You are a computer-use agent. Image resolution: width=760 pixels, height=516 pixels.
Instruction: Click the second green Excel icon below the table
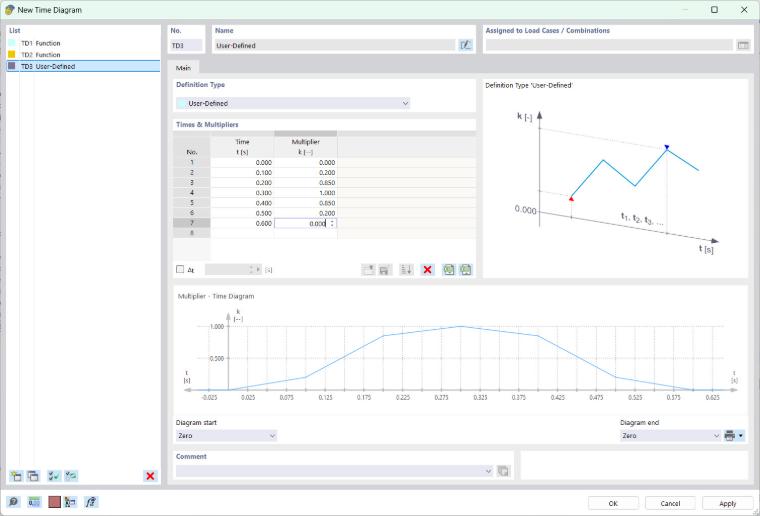(466, 270)
